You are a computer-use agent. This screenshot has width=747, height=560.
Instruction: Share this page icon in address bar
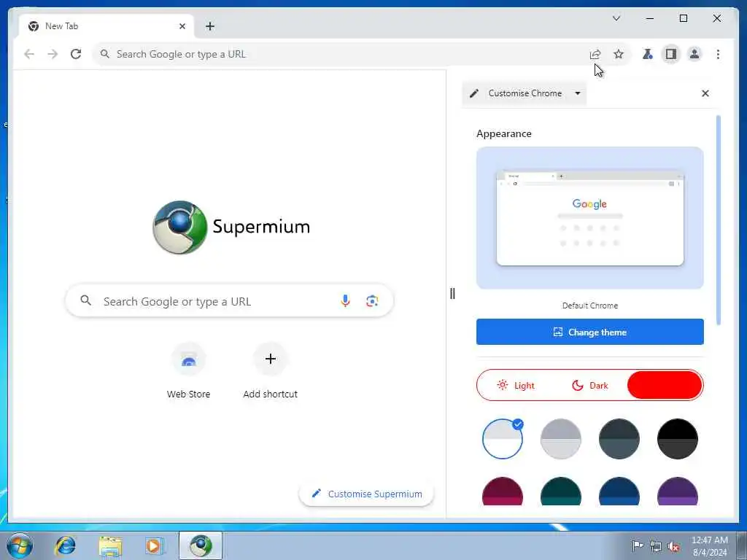click(x=595, y=54)
